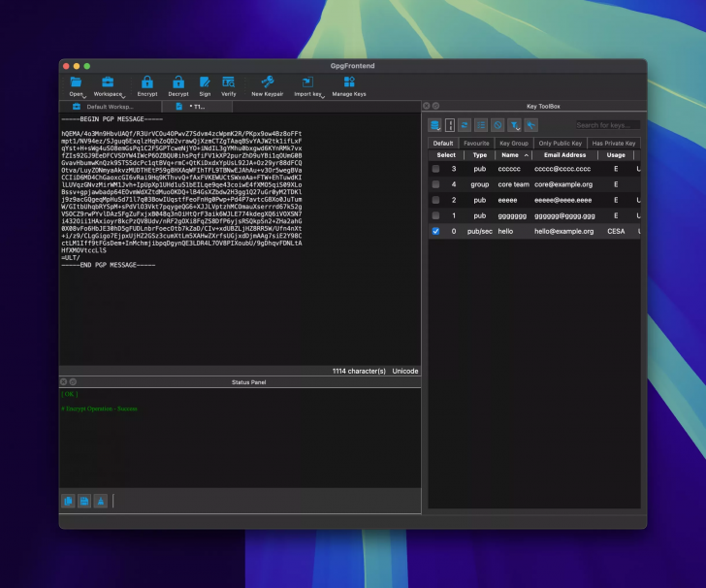Switch to the Key Group tab
706x588 pixels.
click(514, 144)
